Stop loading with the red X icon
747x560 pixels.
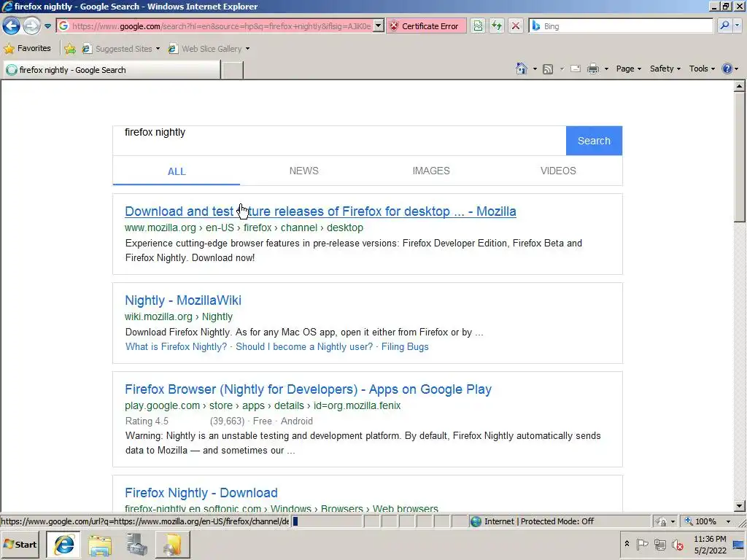(516, 26)
